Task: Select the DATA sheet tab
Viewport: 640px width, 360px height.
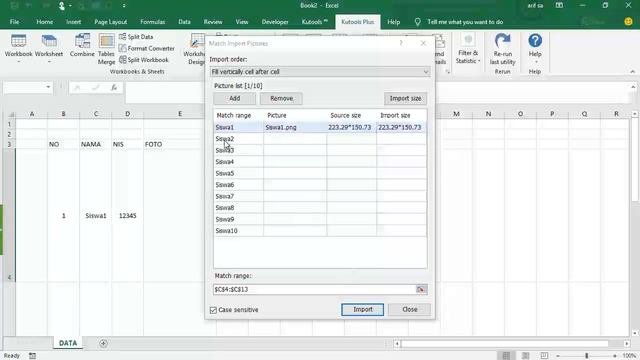Action: click(x=68, y=343)
